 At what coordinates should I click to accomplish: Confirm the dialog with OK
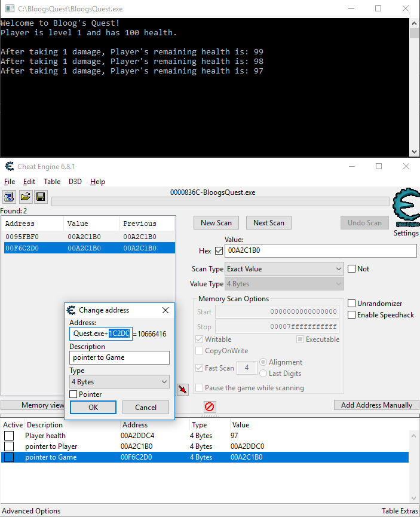[x=93, y=407]
